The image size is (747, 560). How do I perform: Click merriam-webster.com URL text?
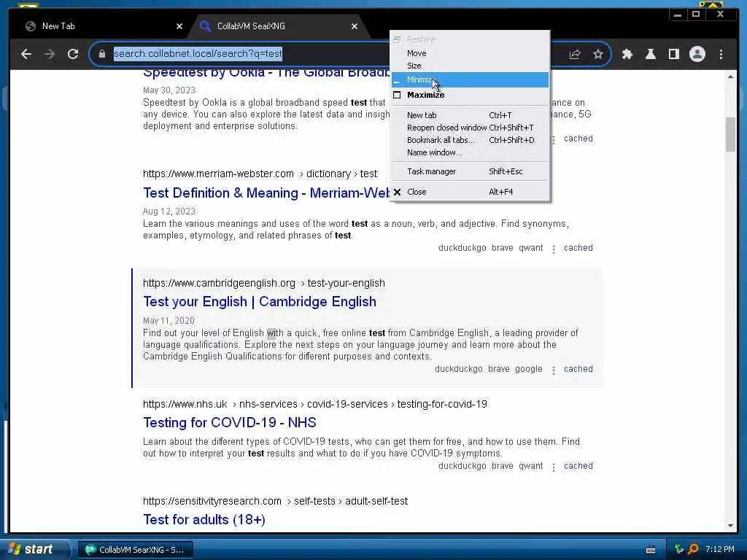tap(218, 174)
